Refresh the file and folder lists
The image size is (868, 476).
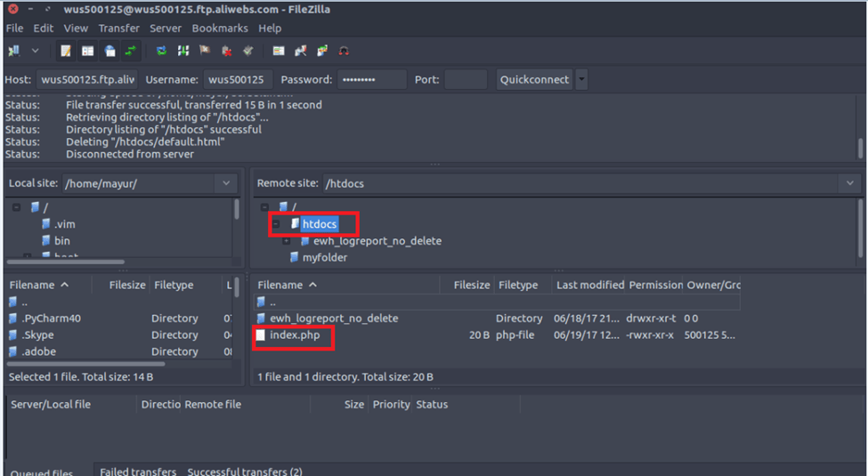tap(161, 51)
